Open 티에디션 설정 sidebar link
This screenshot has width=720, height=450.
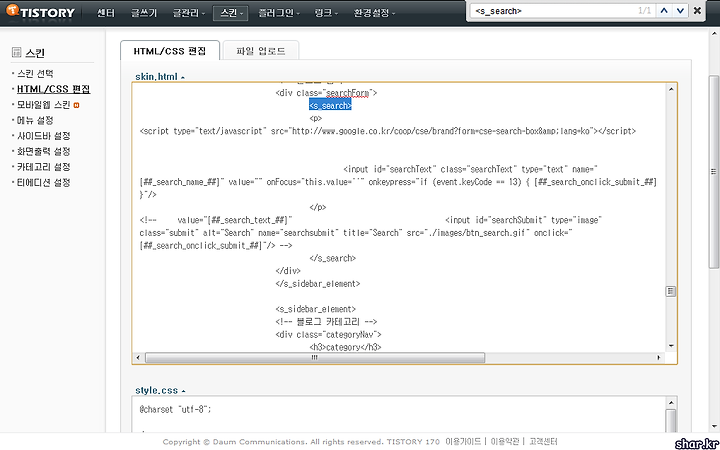pos(43,183)
